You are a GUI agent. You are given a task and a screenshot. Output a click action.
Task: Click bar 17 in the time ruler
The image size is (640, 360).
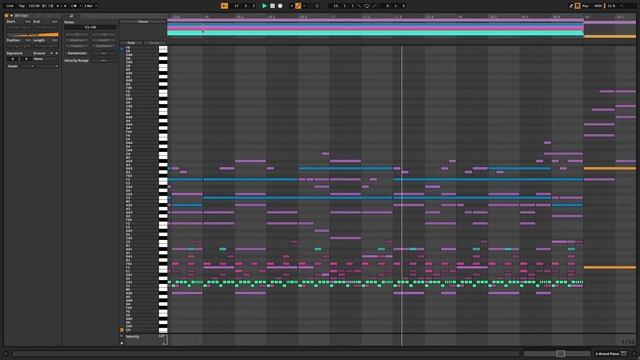tap(333, 17)
